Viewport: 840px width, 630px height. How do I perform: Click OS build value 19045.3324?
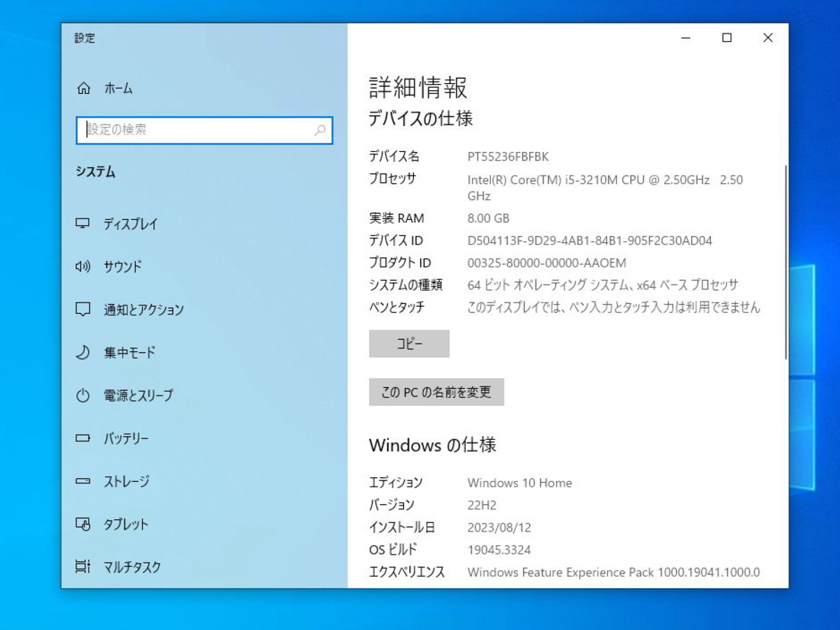point(499,550)
